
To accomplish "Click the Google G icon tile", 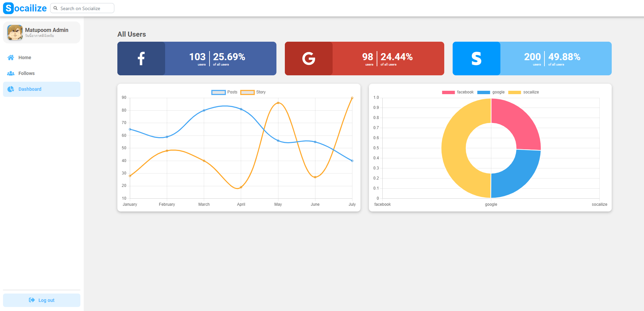I will pyautogui.click(x=309, y=59).
